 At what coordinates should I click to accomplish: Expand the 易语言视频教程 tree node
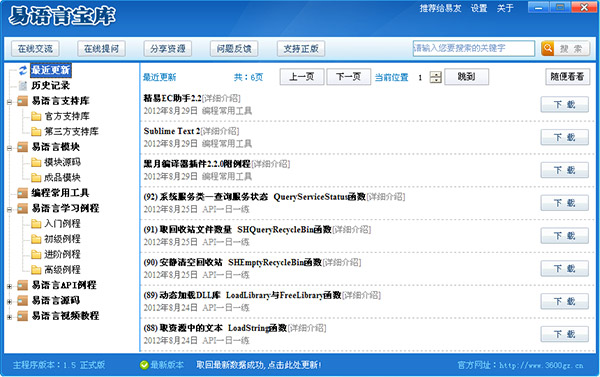click(x=9, y=317)
